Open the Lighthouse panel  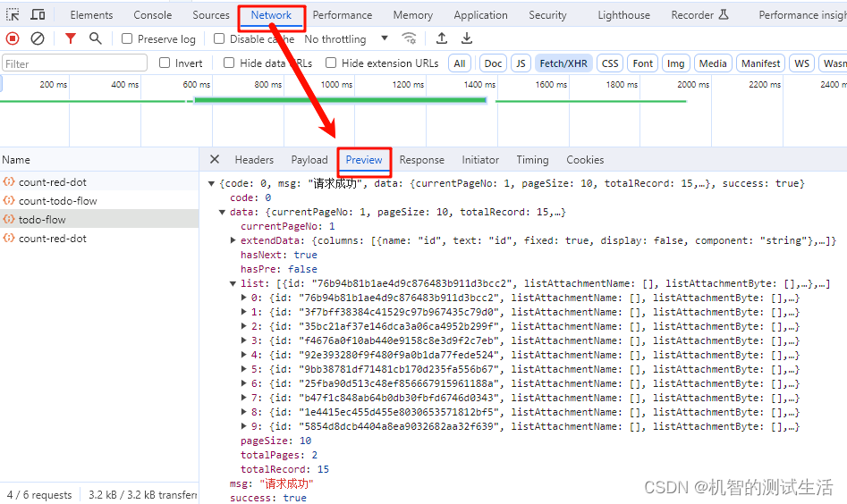tap(624, 15)
